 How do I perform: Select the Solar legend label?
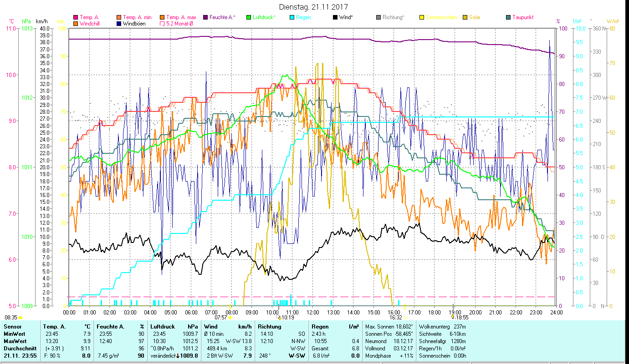(475, 17)
